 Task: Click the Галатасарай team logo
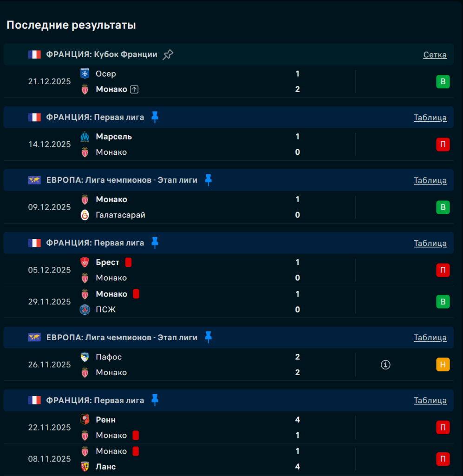coord(85,215)
